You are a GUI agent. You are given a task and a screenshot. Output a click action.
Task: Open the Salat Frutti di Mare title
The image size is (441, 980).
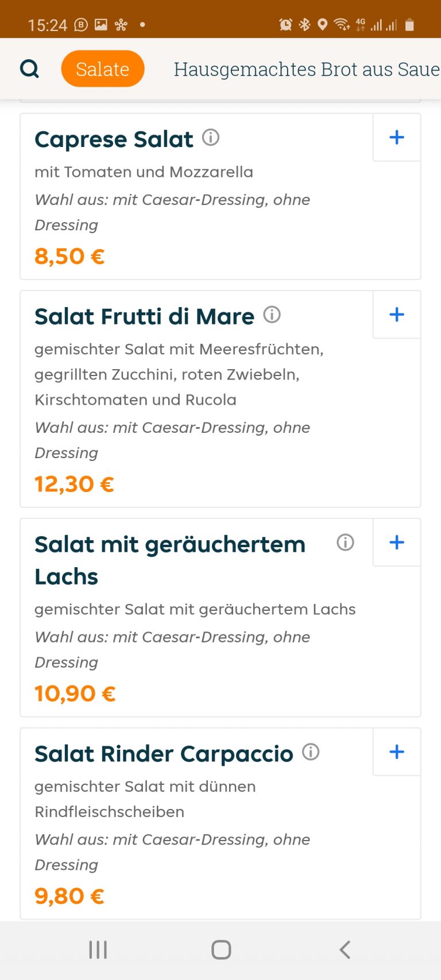pyautogui.click(x=144, y=316)
